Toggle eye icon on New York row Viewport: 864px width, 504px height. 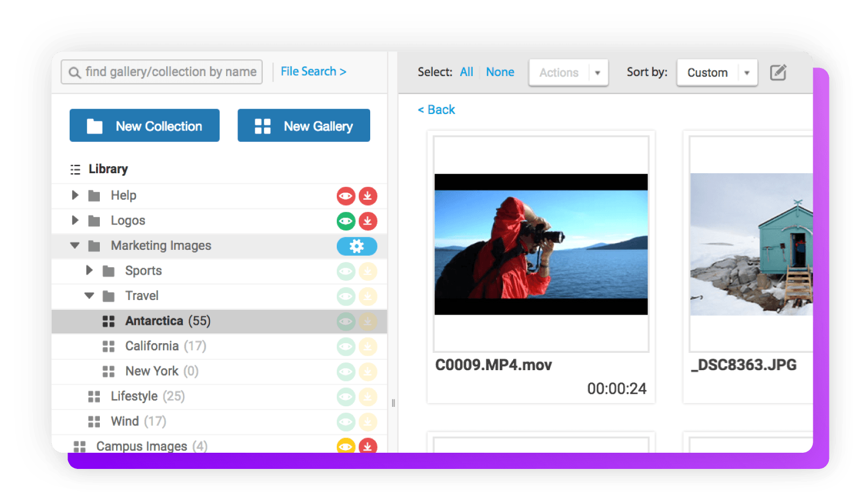pyautogui.click(x=346, y=372)
